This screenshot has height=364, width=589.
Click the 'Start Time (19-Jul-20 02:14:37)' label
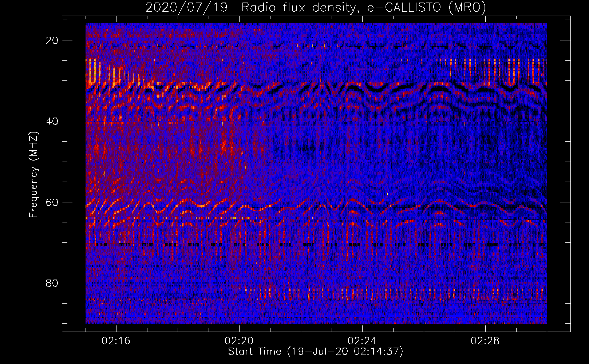[x=316, y=352]
